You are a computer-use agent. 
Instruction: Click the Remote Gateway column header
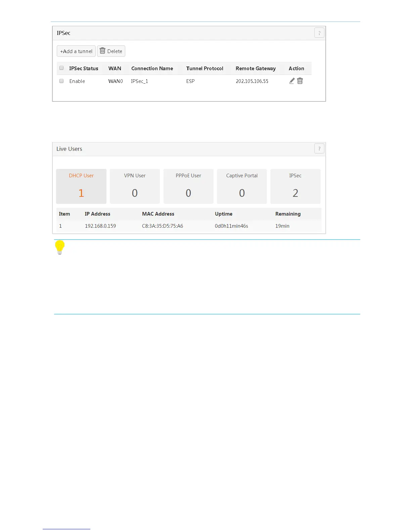click(256, 69)
